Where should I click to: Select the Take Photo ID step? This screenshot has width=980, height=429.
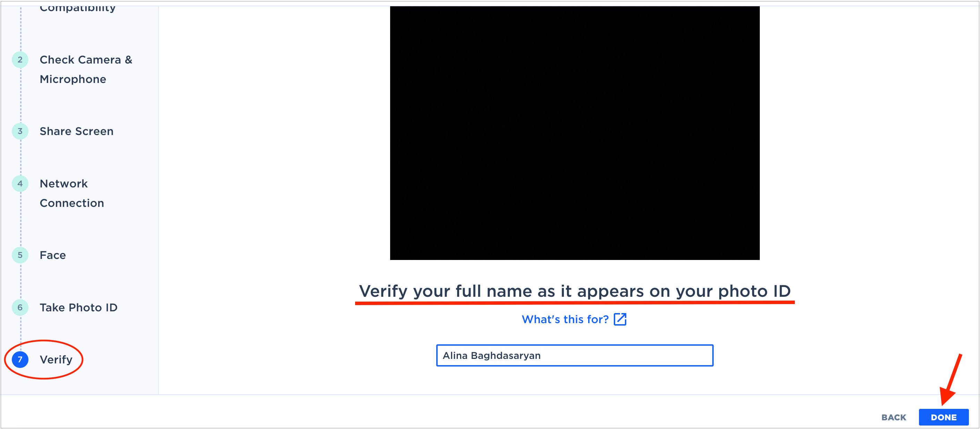(x=78, y=308)
